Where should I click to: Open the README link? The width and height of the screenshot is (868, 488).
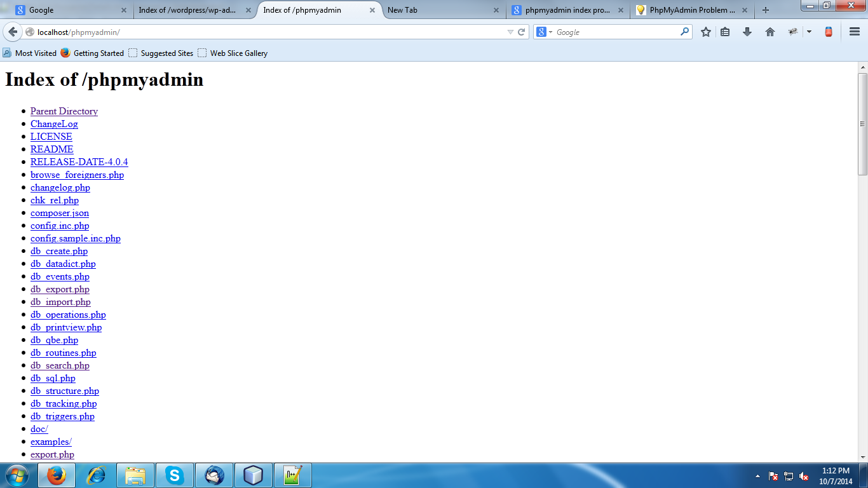click(52, 149)
